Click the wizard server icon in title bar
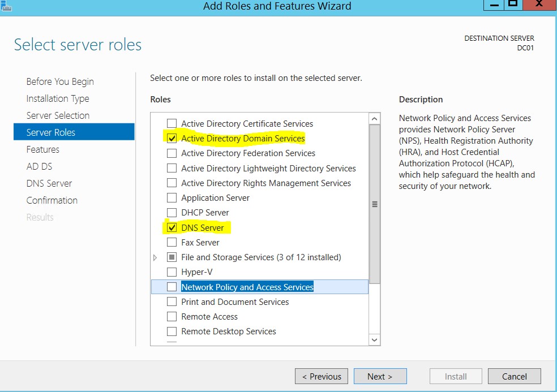This screenshot has width=557, height=392. (x=6, y=5)
